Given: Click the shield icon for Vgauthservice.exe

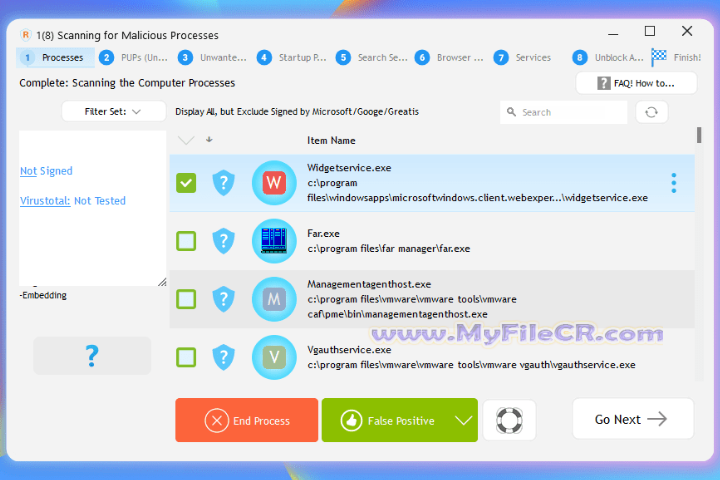Looking at the screenshot, I should click(224, 357).
